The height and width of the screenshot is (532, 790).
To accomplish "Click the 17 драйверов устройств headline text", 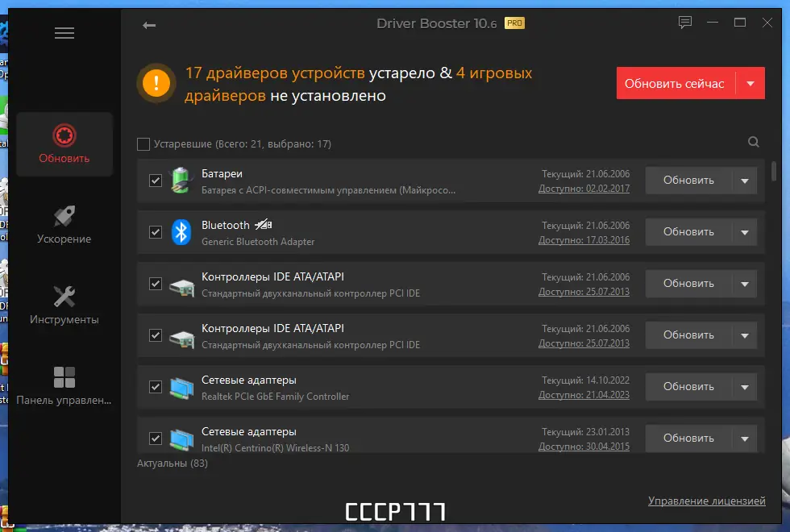I will point(275,73).
